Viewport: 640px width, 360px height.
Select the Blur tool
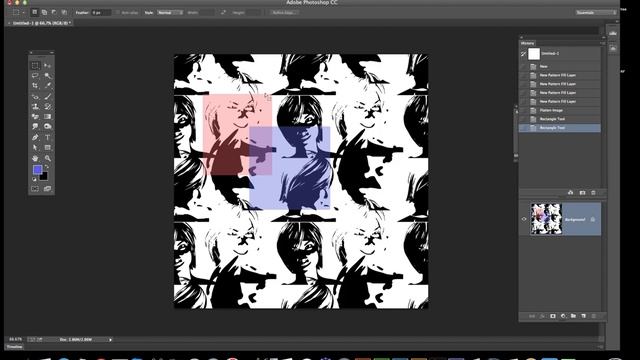[x=36, y=127]
